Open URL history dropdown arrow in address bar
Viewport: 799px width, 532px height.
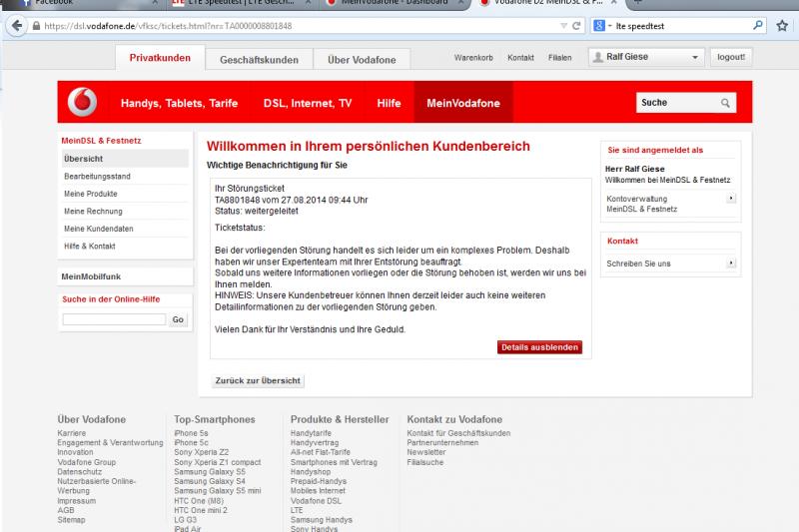[563, 26]
